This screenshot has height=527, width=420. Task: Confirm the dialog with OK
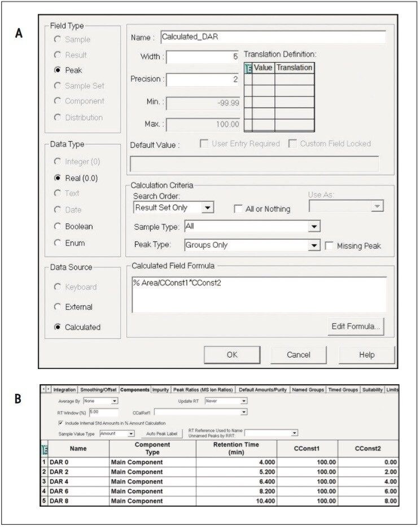point(232,354)
